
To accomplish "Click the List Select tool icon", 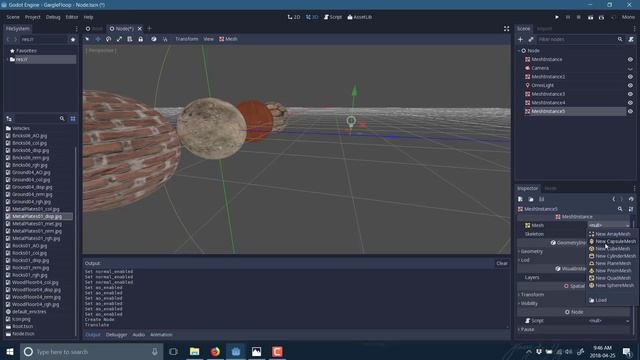I will click(130, 39).
